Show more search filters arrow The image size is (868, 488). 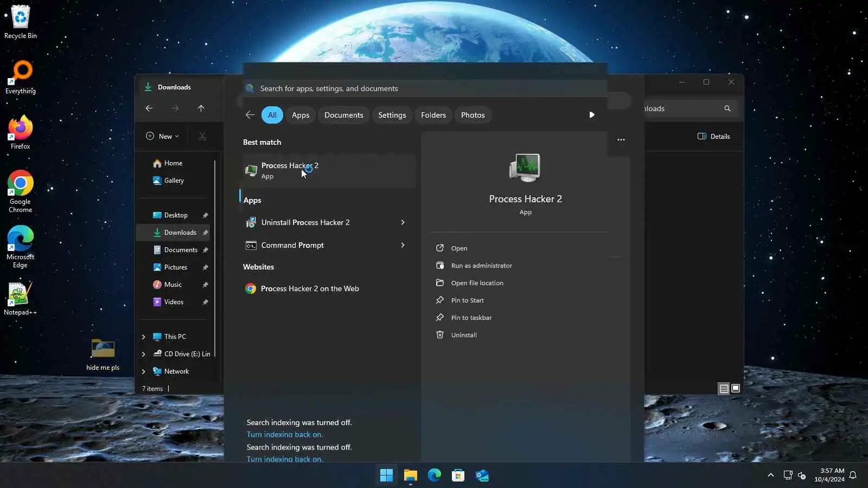pyautogui.click(x=592, y=115)
